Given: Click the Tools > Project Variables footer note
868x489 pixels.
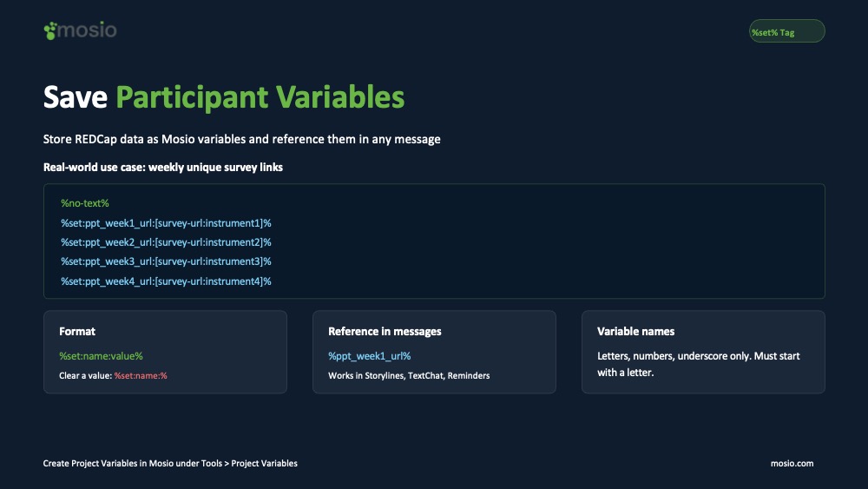Looking at the screenshot, I should coord(170,464).
